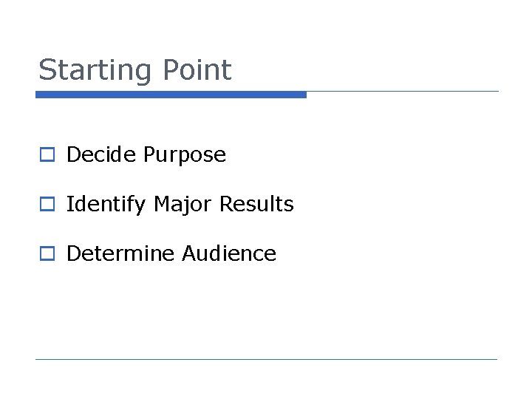The height and width of the screenshot is (399, 532).
Task: Click the word Determine in the third bullet
Action: coord(120,253)
